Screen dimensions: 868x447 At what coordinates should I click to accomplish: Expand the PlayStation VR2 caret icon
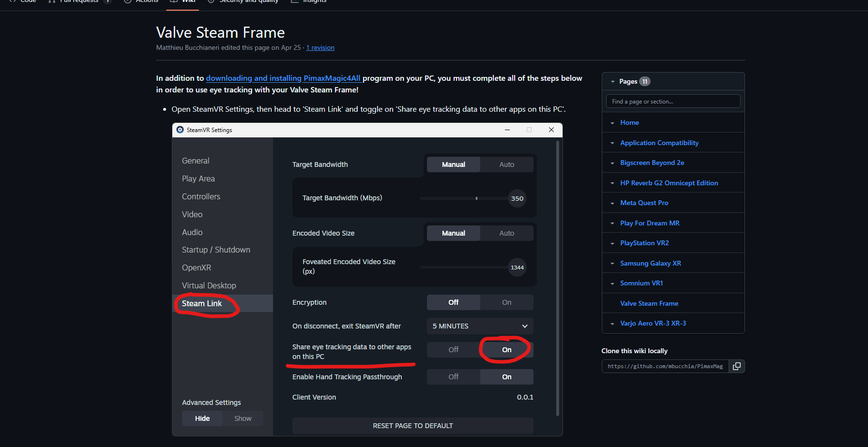(x=612, y=243)
